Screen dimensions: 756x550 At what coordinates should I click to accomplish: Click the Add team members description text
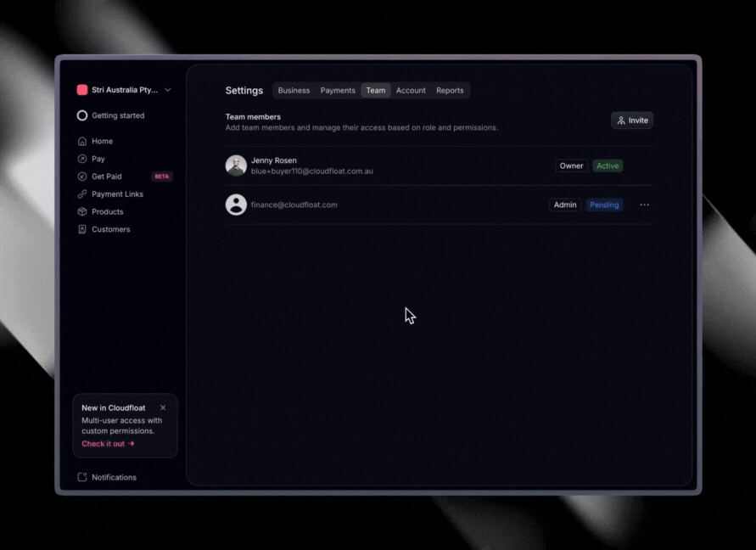[x=361, y=128]
